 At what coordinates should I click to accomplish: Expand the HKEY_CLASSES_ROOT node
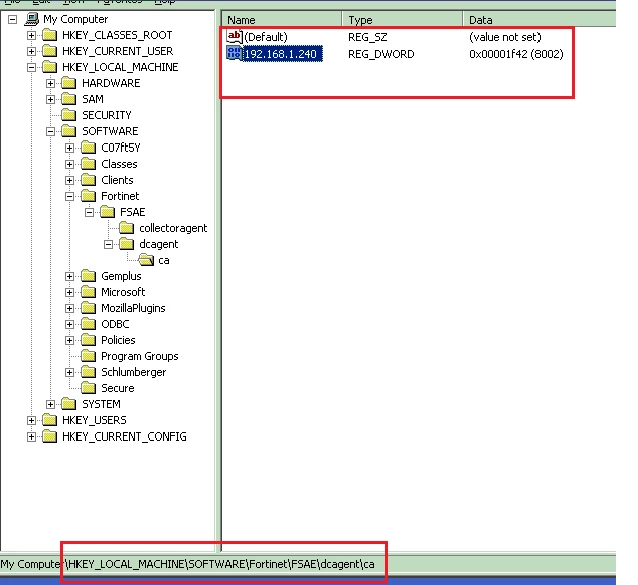(31, 35)
